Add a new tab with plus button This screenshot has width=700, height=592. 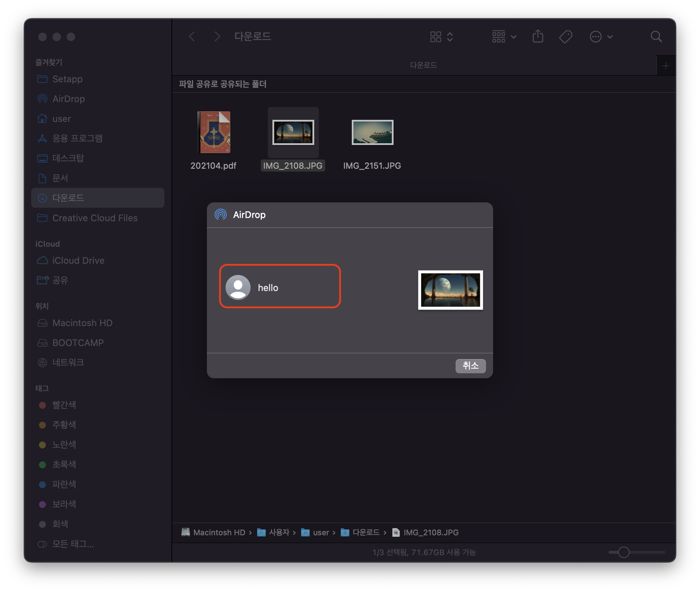(x=665, y=66)
